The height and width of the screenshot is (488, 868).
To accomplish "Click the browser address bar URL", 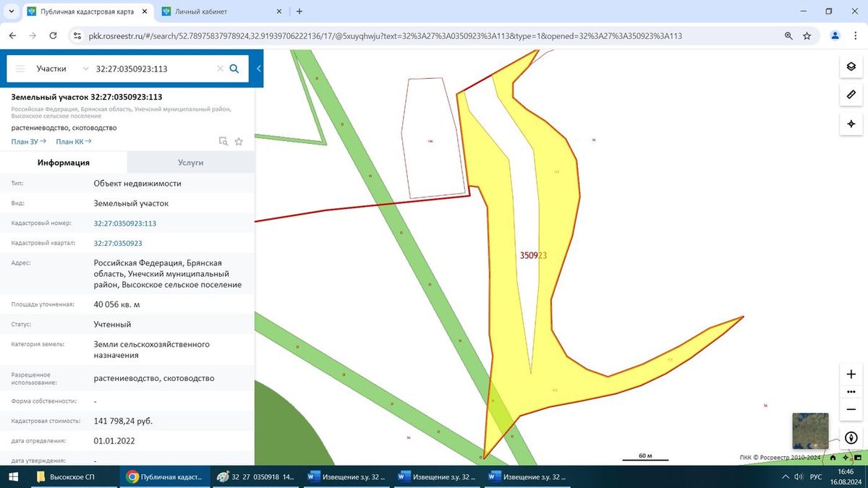I will tap(385, 35).
